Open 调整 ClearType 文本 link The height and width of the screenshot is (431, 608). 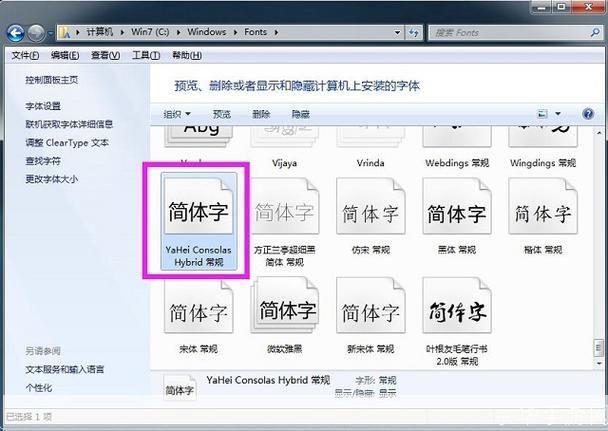tap(67, 143)
